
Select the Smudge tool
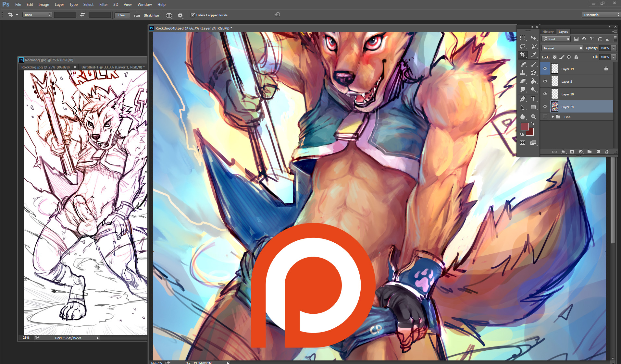(x=523, y=90)
